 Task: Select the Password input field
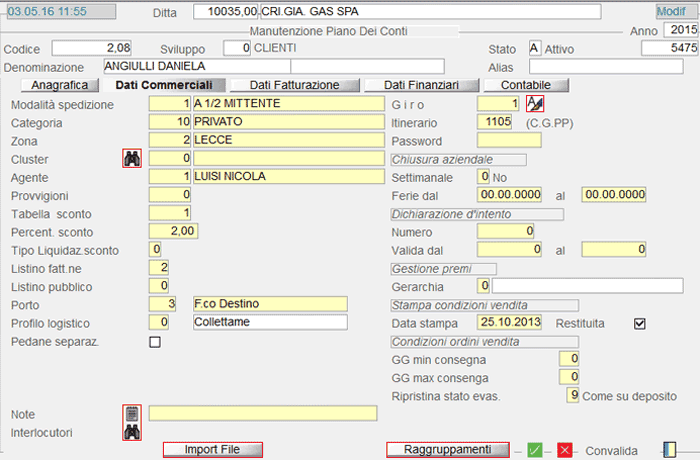(x=509, y=140)
